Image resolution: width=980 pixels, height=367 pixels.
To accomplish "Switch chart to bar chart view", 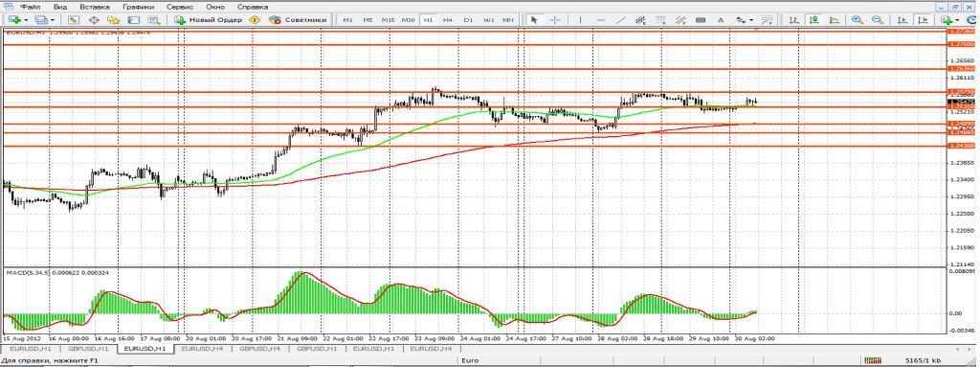I will click(x=793, y=20).
